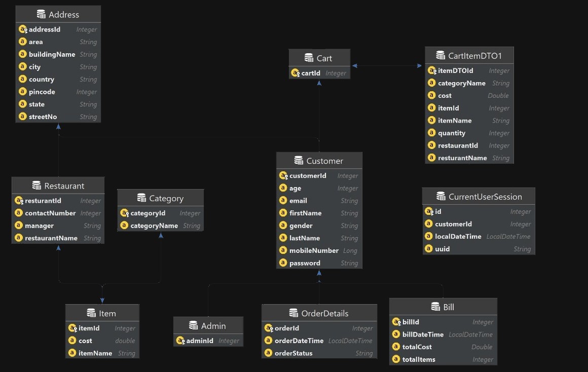Click the primary key icon next to customerId
The image size is (588, 372).
(x=283, y=176)
